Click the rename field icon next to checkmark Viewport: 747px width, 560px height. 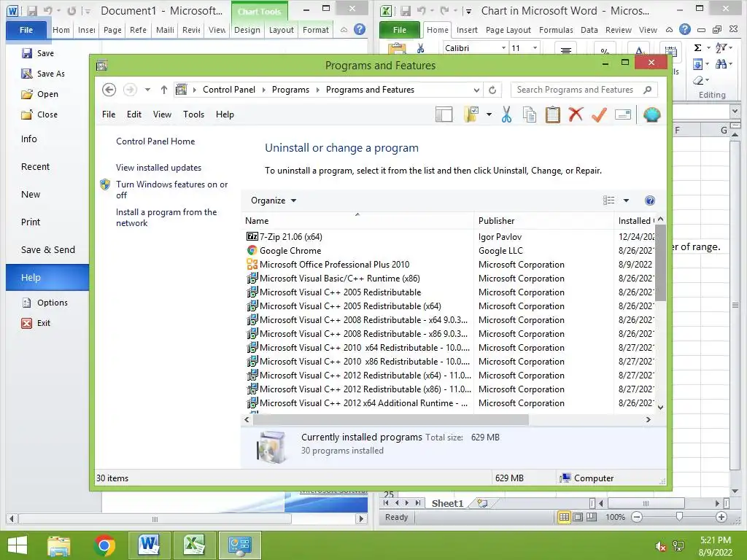(623, 114)
